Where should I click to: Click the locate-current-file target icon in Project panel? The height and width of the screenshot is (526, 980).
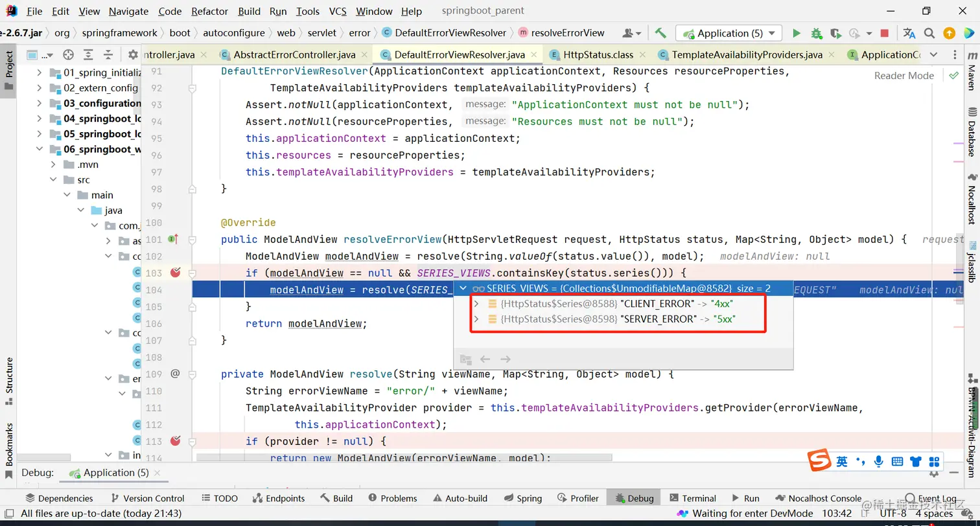tap(68, 55)
